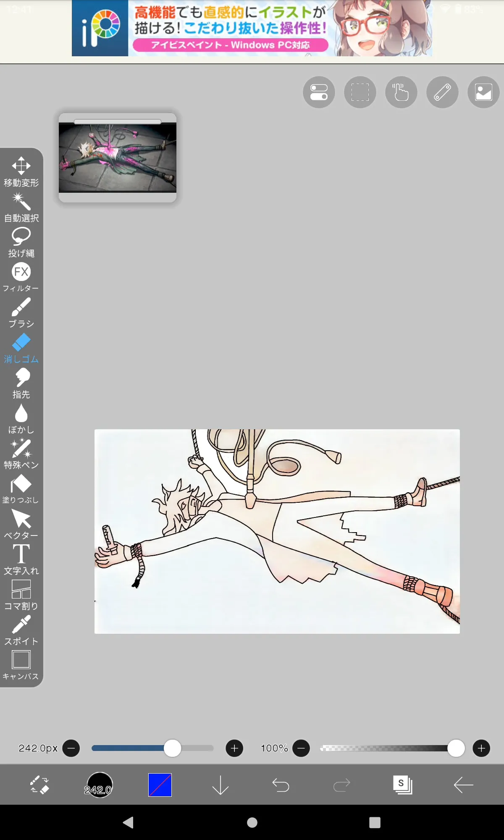The image size is (504, 840).
Task: Click the reference image thumbnail window
Action: [x=118, y=157]
